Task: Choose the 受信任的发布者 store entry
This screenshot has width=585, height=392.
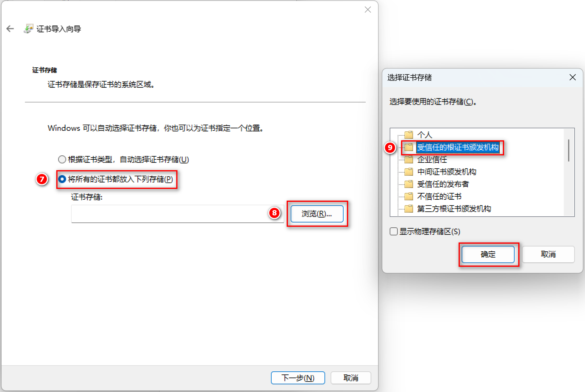Action: [x=443, y=184]
